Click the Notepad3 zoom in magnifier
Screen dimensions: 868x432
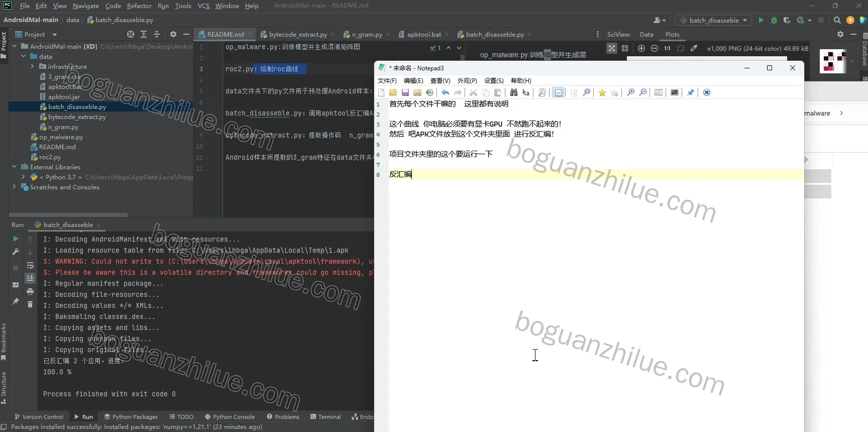[x=630, y=92]
